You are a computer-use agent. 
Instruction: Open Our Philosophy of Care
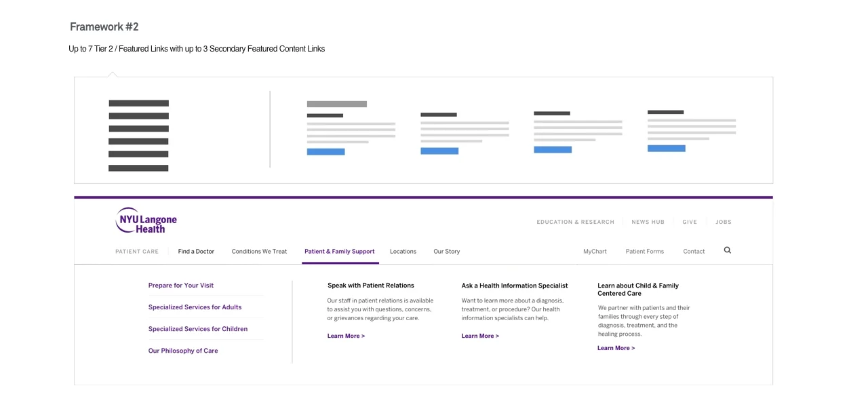183,351
